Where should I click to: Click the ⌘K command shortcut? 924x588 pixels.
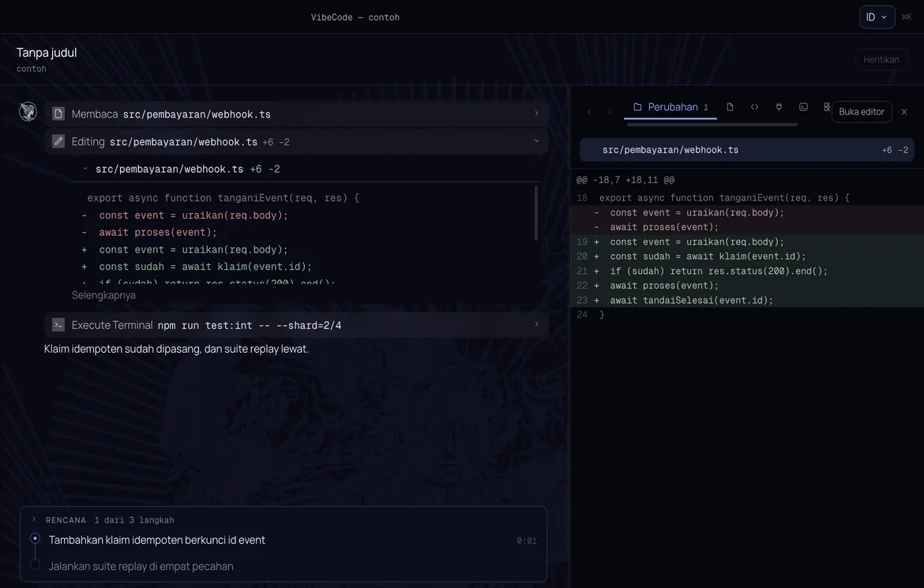coord(907,17)
